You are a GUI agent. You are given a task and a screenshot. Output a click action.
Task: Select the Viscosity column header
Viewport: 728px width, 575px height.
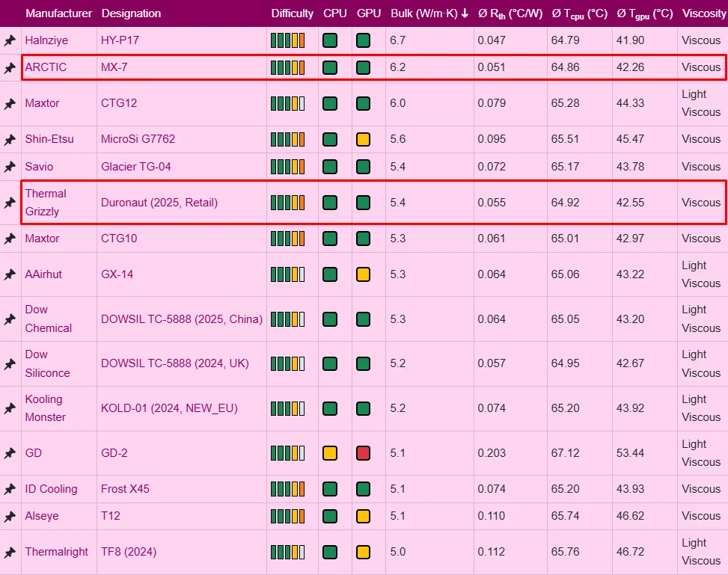703,13
